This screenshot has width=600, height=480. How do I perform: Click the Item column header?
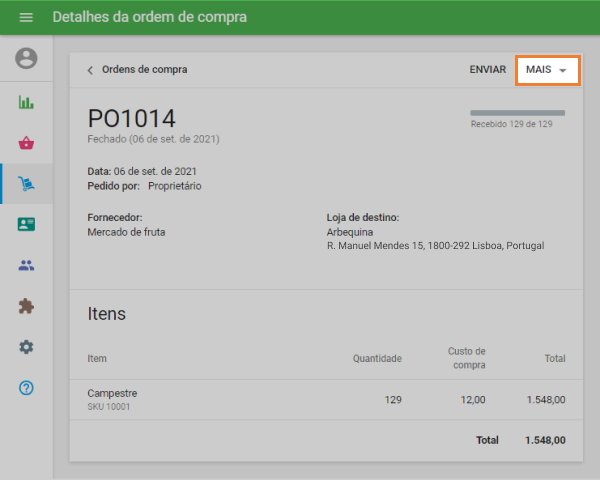(97, 358)
